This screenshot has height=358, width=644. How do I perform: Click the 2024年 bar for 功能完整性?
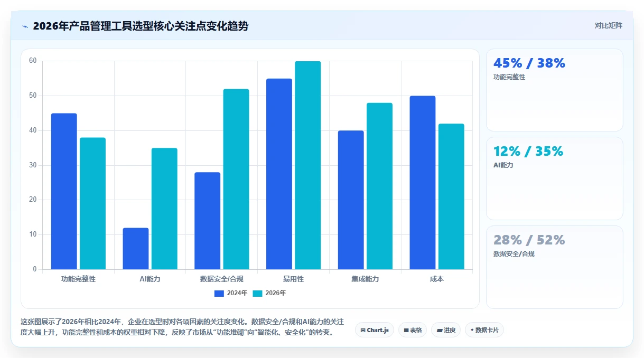pos(64,191)
